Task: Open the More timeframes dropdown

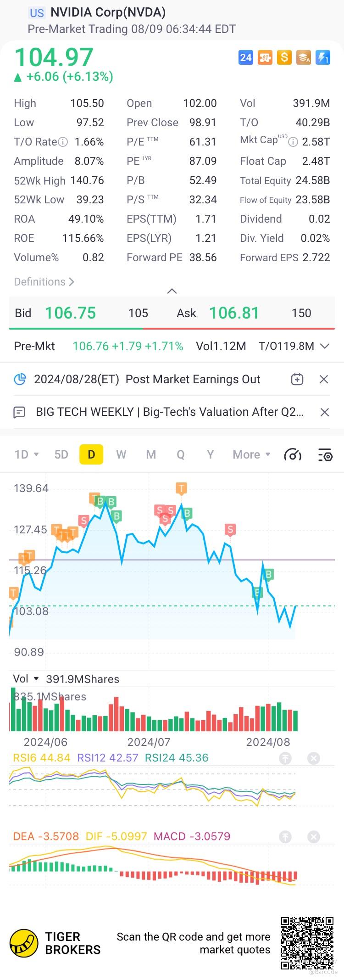Action: click(x=251, y=454)
